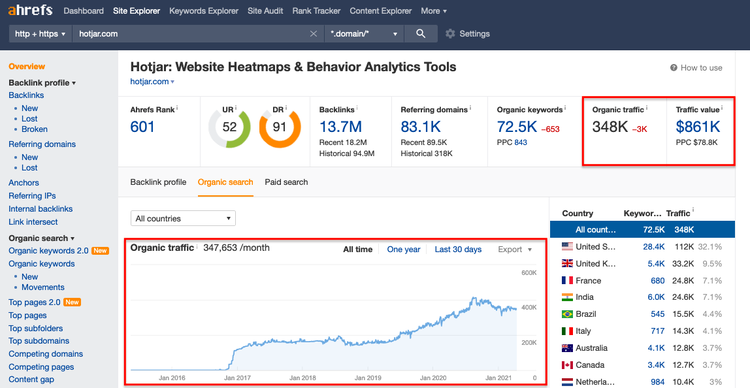Open the Content gap report
Viewport: 750px width, 388px height.
coord(31,380)
